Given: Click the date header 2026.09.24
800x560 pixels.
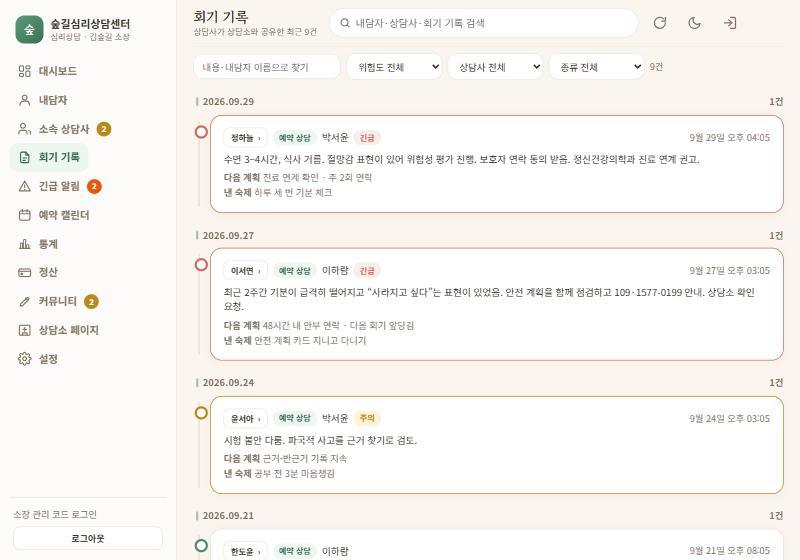Looking at the screenshot, I should tap(228, 383).
